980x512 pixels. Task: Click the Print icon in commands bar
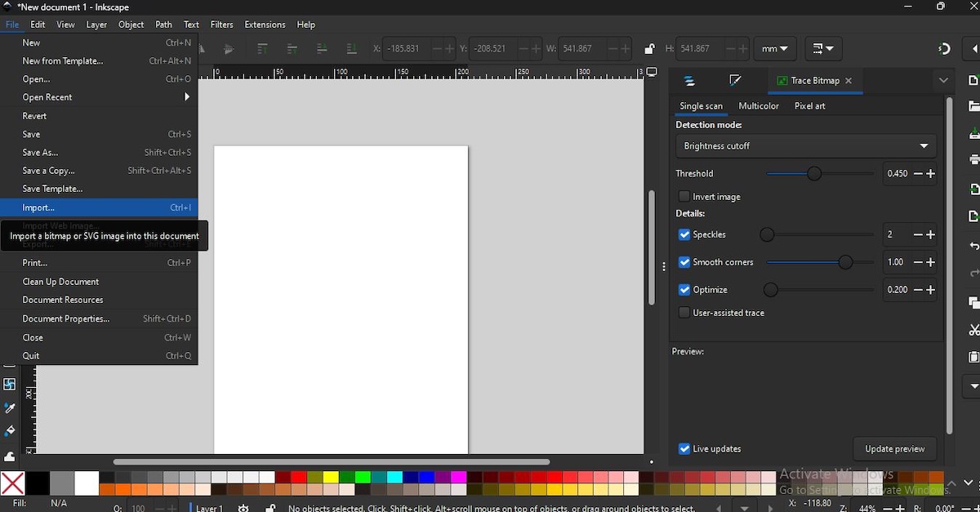click(x=973, y=160)
